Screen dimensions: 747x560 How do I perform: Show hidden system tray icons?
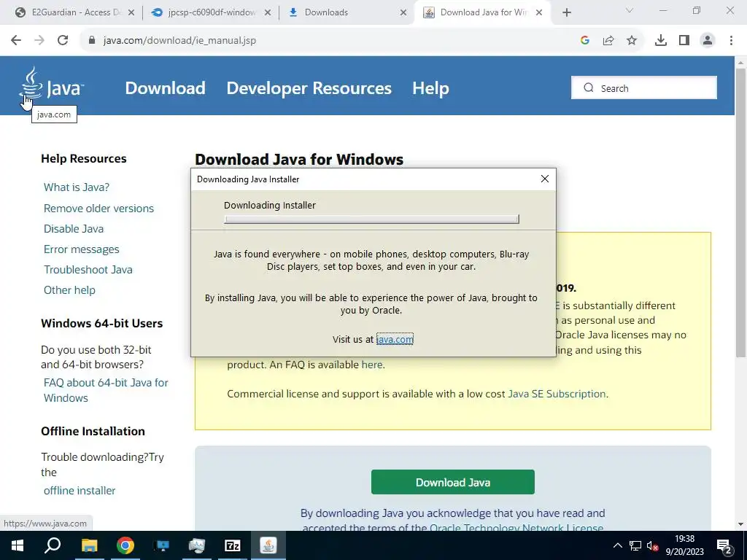617,545
